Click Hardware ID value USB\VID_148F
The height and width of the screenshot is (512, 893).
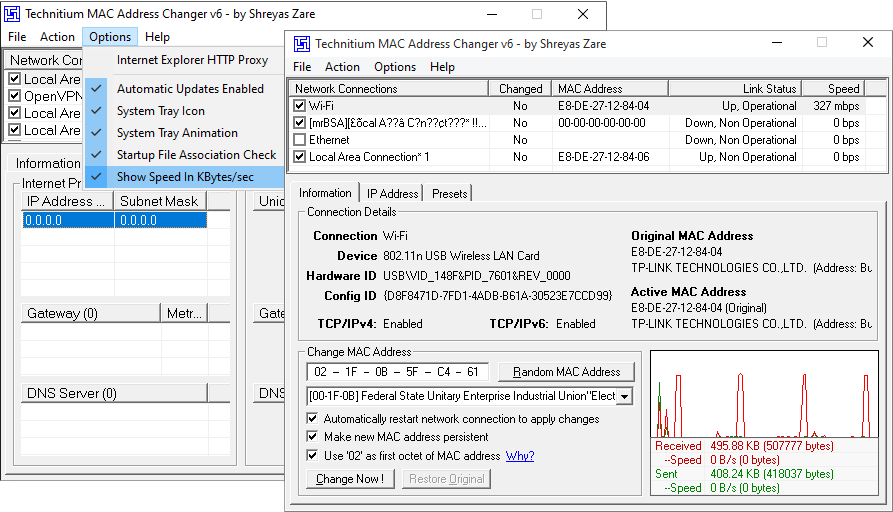(477, 276)
